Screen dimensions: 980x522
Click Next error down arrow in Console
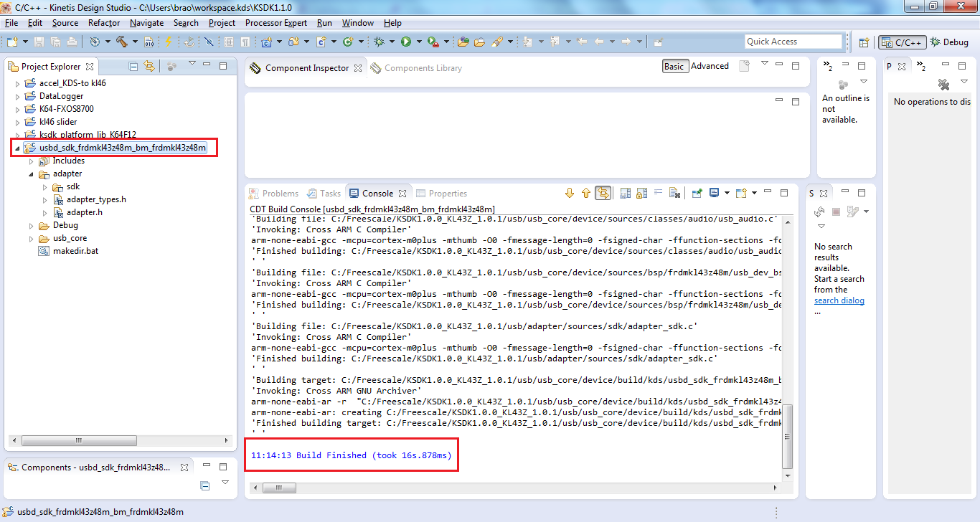(x=570, y=193)
